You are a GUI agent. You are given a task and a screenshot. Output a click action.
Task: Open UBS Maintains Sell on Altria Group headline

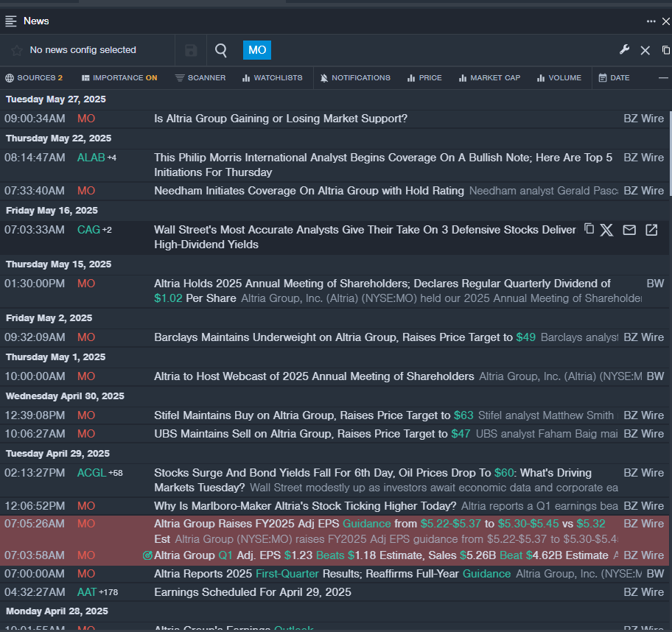(x=312, y=434)
